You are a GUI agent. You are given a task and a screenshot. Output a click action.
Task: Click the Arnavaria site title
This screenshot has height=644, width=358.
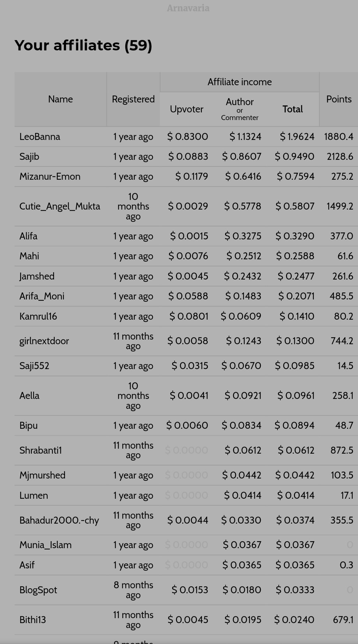pos(188,8)
